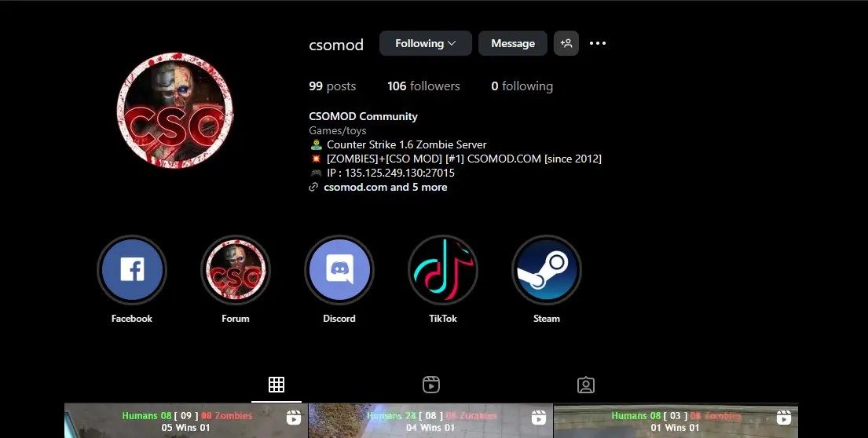Open csomod.com and 5 more links
The width and height of the screenshot is (868, 438).
point(385,187)
